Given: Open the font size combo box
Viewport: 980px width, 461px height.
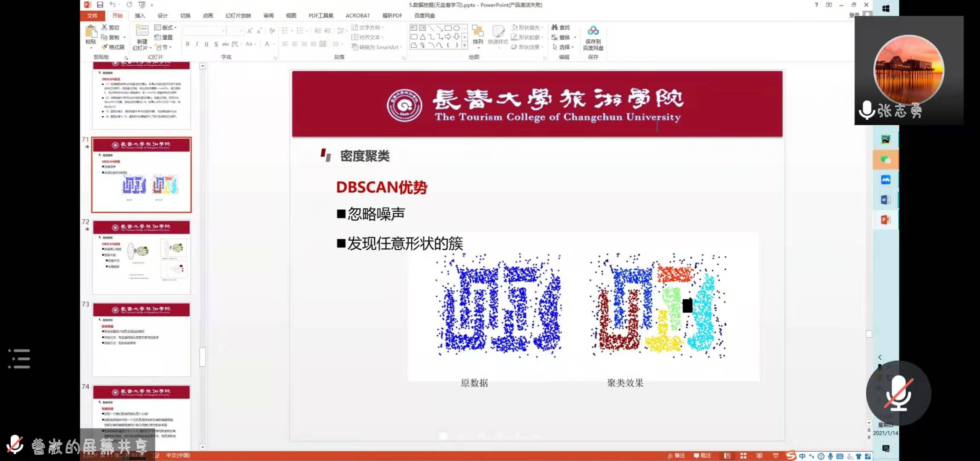Looking at the screenshot, I should click(236, 31).
